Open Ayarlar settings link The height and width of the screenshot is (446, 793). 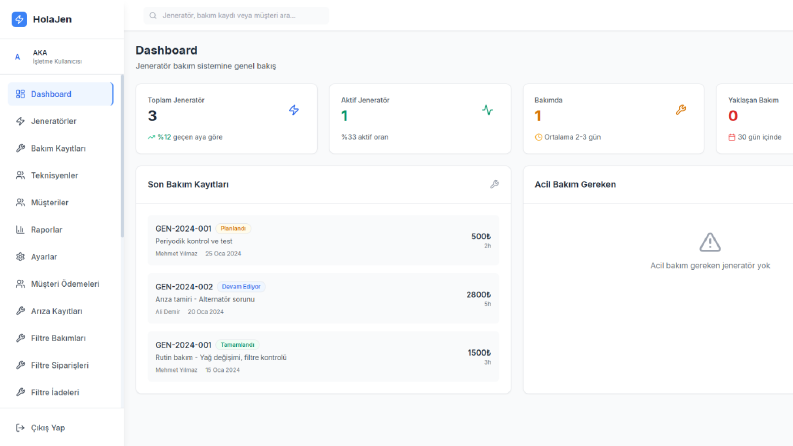tap(60, 257)
